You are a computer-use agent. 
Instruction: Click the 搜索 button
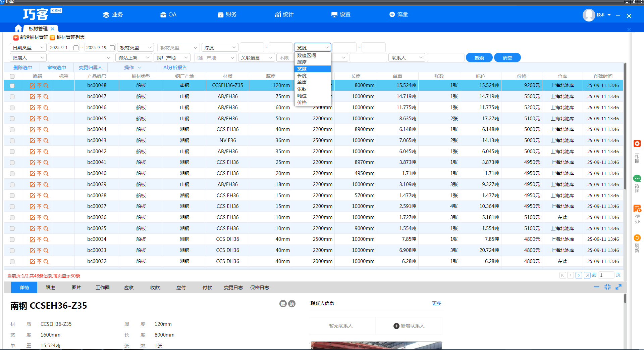click(x=479, y=58)
